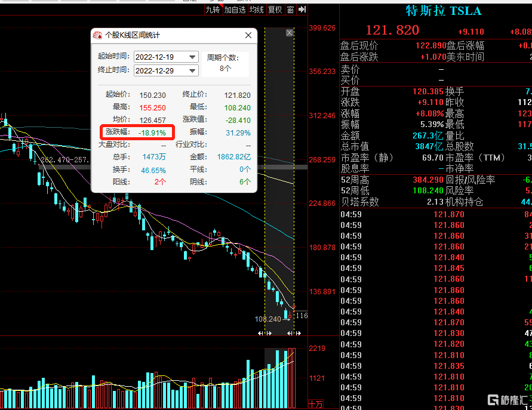Click the 行业对比 label in the dialog
Image resolution: width=532 pixels, height=410 pixels.
click(x=191, y=144)
